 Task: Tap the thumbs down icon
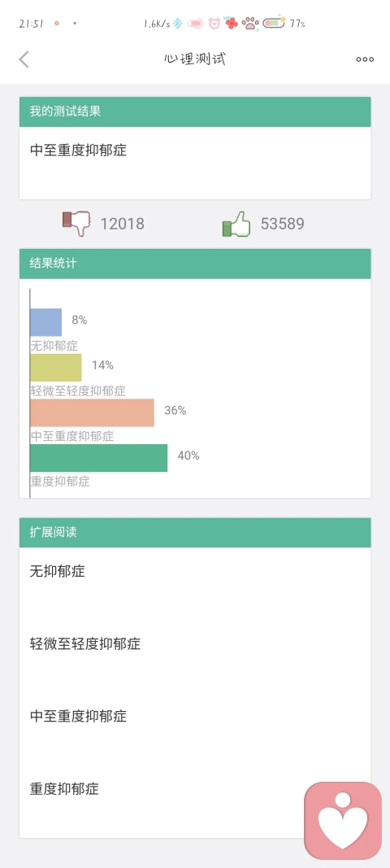pos(76,224)
